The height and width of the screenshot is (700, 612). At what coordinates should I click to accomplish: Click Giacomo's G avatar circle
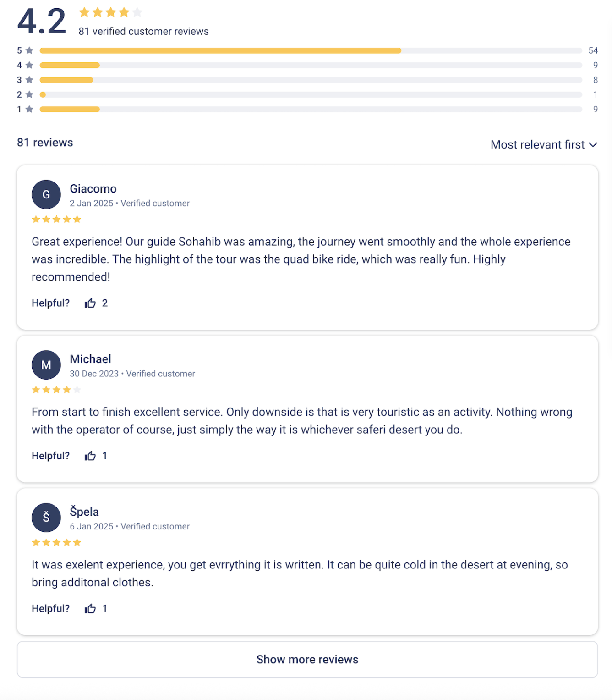coord(46,194)
